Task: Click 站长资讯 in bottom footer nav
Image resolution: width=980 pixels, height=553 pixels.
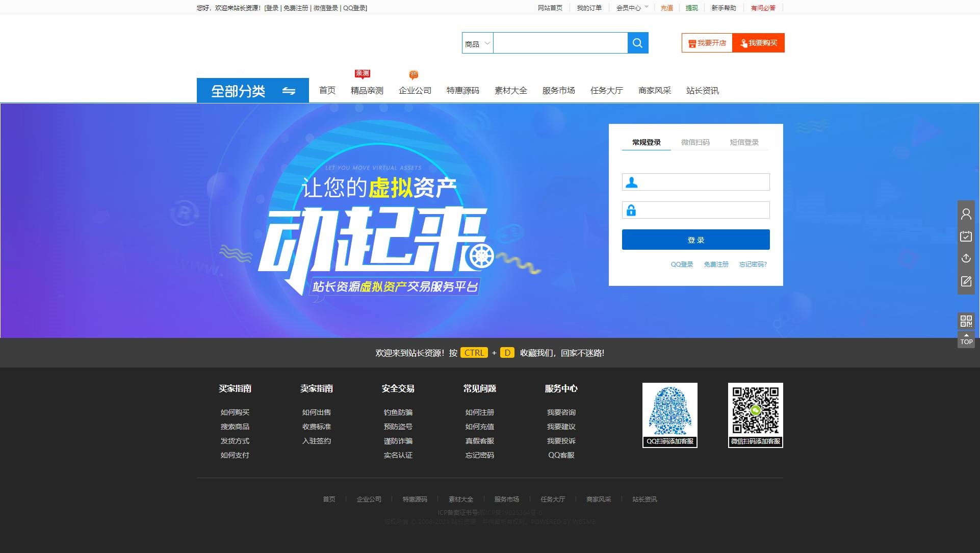Action: (x=644, y=499)
